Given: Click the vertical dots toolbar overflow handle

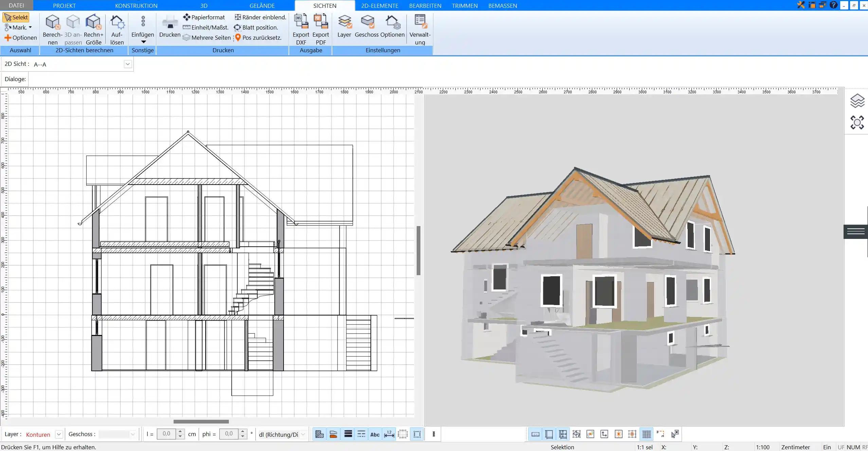Looking at the screenshot, I should [434, 434].
